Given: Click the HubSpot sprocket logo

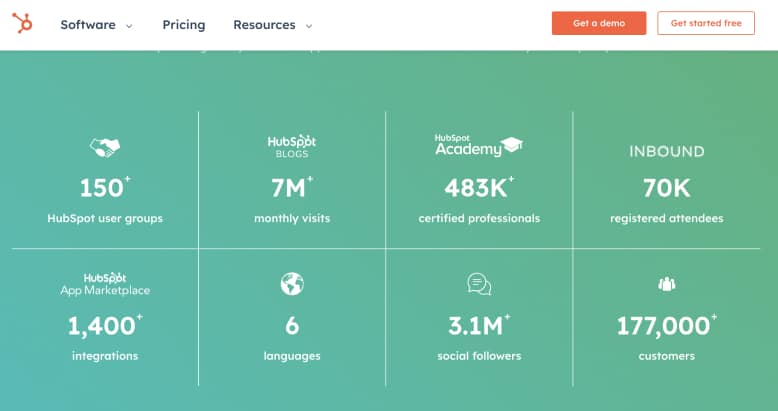Looking at the screenshot, I should (x=22, y=23).
